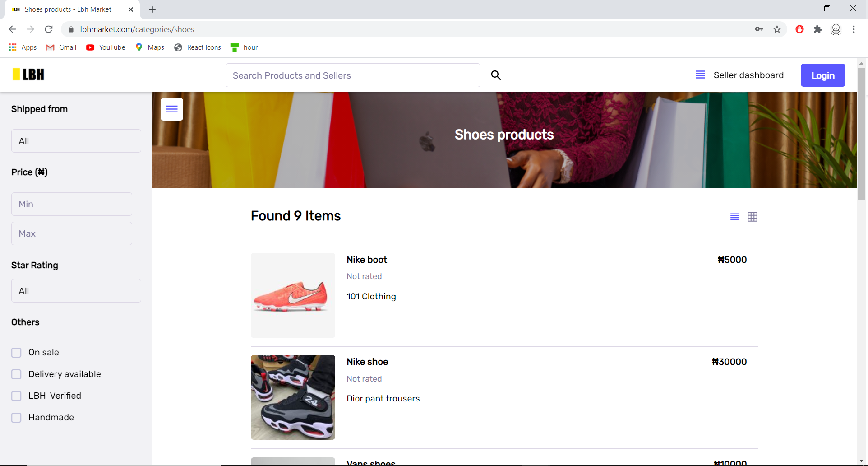Open Opera-style red extension icon
The width and height of the screenshot is (868, 466).
point(799,29)
